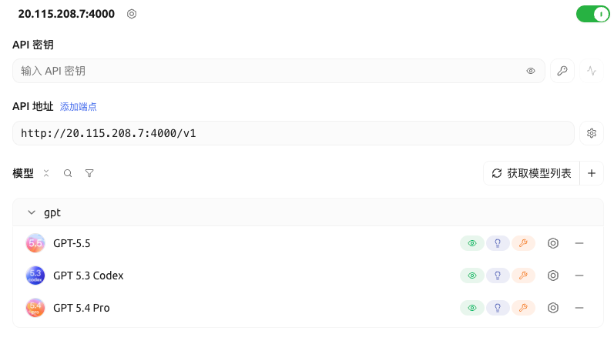Viewport: 614px width, 364px height.
Task: Open the model filter funnel icon
Action: click(x=89, y=173)
